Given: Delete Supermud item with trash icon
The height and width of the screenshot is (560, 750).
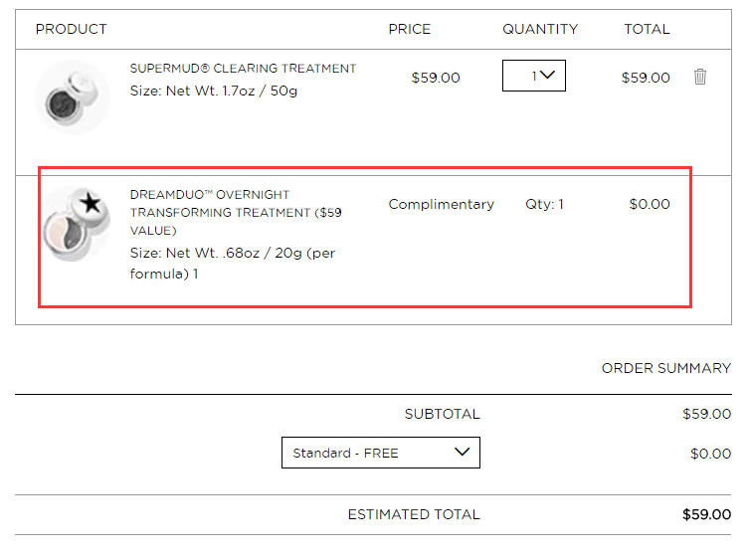Looking at the screenshot, I should click(700, 77).
